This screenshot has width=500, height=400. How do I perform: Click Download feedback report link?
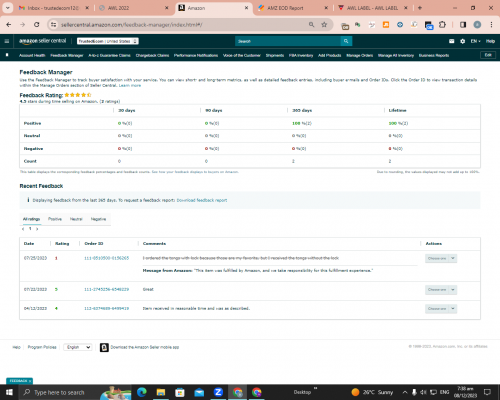(202, 200)
